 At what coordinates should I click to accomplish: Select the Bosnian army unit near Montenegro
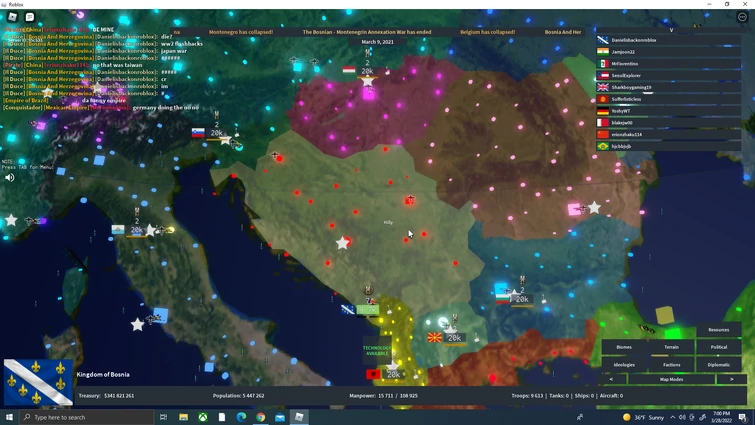coord(367,310)
